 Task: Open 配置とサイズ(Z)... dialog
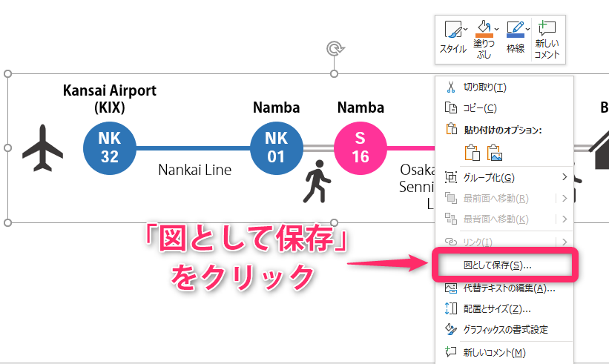tap(504, 309)
